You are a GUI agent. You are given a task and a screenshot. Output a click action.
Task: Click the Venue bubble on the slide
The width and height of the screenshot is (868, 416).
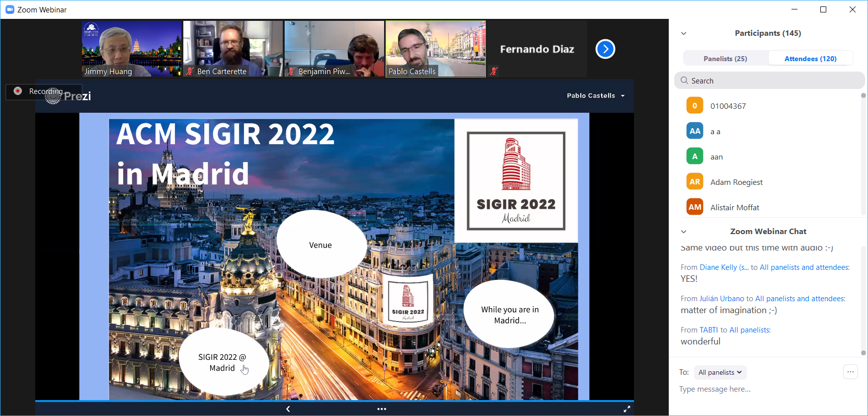pos(321,245)
